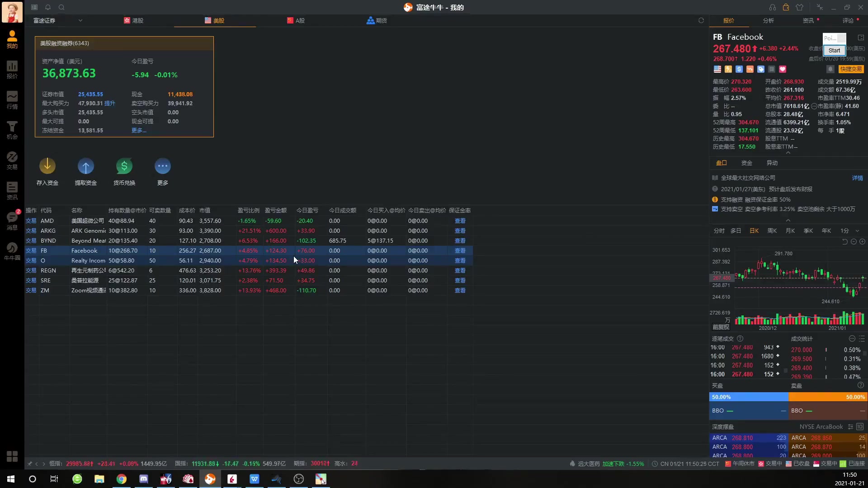Click the 提升 buying power link
The height and width of the screenshot is (488, 868).
[109, 103]
